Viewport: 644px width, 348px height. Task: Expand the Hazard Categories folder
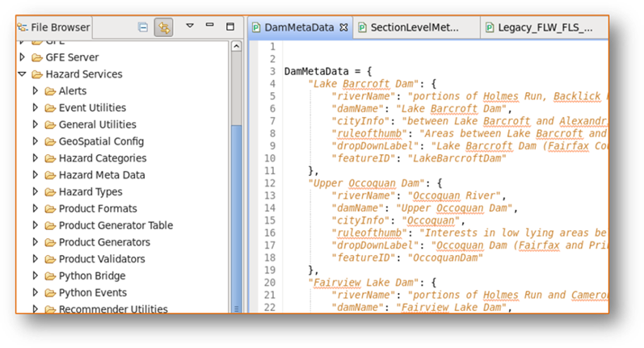pos(36,157)
